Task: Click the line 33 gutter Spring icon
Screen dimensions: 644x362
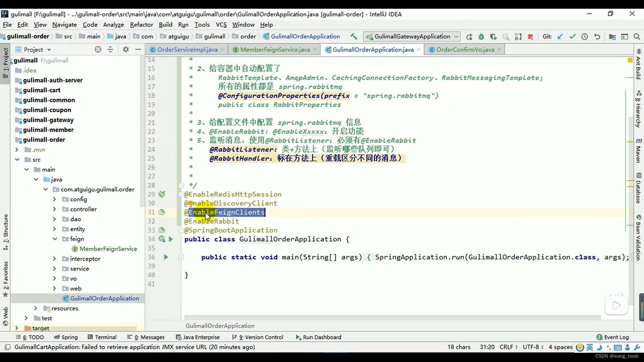Action: (x=162, y=230)
